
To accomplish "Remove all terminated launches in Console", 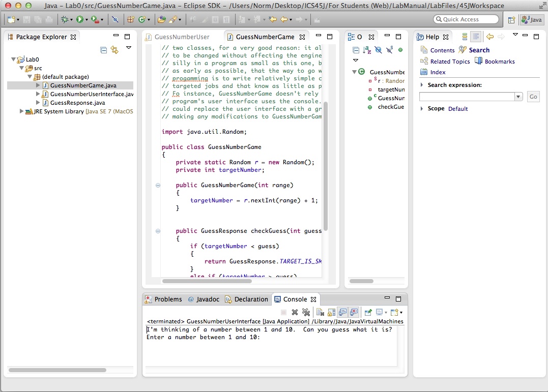I will (x=306, y=312).
